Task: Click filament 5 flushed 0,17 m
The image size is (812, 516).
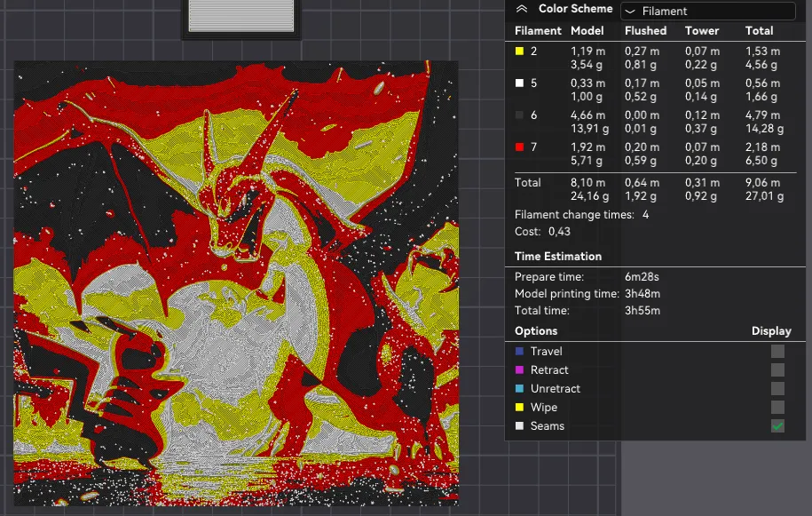Action: tap(642, 83)
